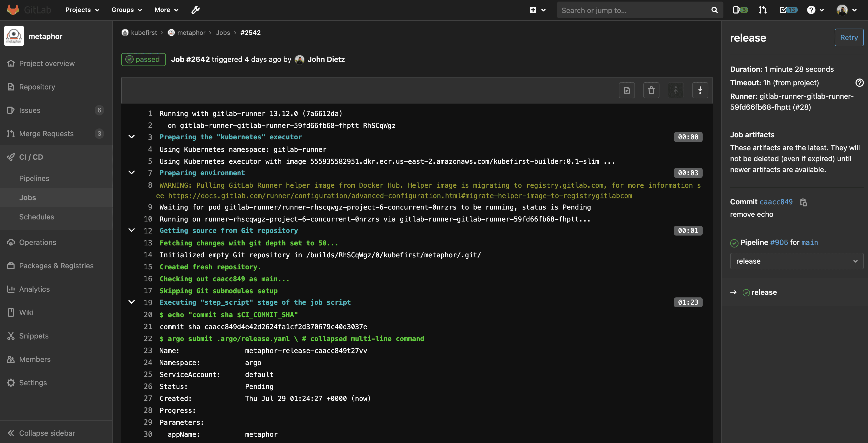Viewport: 868px width, 443px height.
Task: Erase job log with trash icon
Action: [x=651, y=90]
